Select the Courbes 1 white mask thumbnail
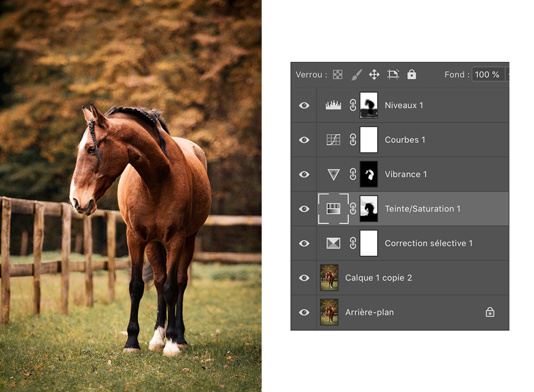534x392 pixels. 369,140
